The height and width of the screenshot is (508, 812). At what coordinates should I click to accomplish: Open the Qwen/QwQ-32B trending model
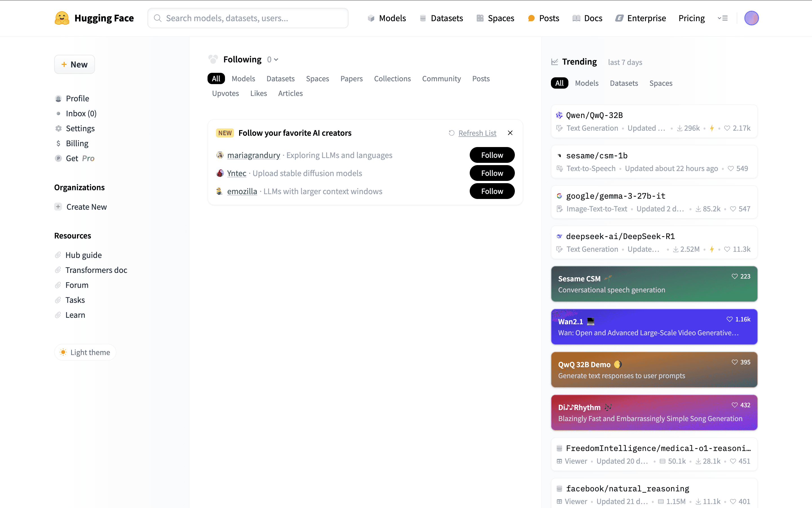point(654,121)
